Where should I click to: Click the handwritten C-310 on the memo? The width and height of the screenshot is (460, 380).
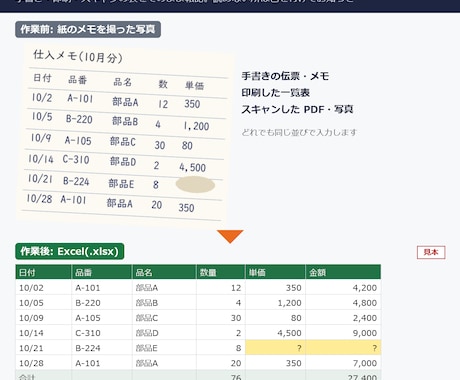(76, 159)
